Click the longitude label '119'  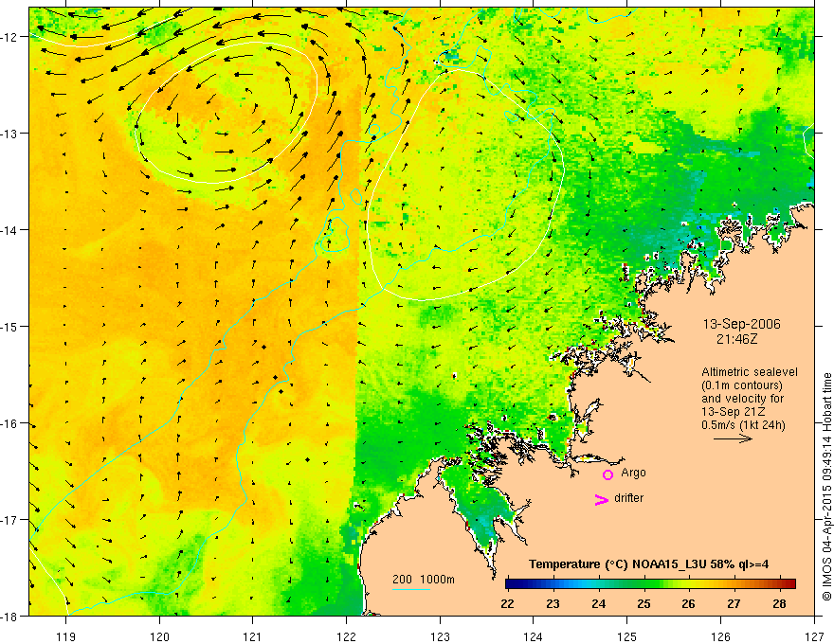tap(66, 636)
